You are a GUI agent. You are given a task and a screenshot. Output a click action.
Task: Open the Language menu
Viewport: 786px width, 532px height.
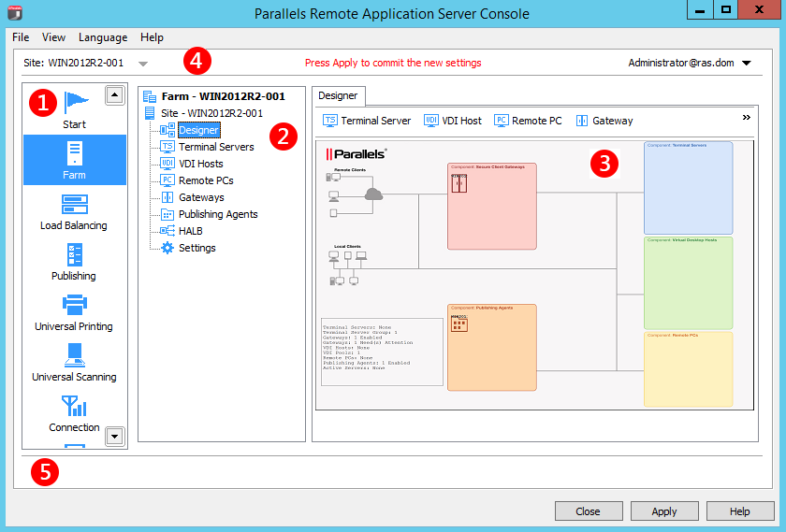pos(103,37)
